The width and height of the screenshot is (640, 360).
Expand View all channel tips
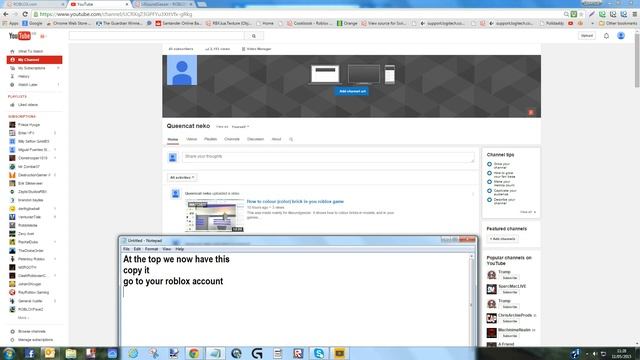click(x=528, y=212)
